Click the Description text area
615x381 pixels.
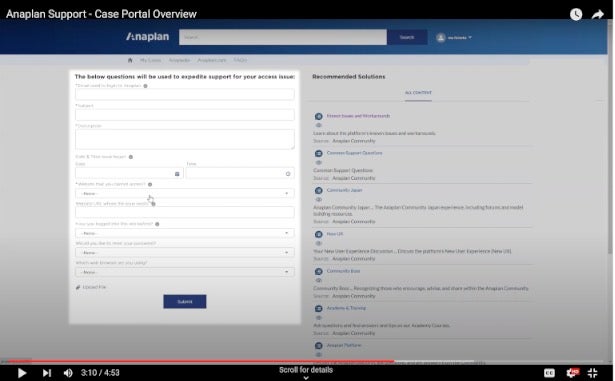(x=185, y=139)
